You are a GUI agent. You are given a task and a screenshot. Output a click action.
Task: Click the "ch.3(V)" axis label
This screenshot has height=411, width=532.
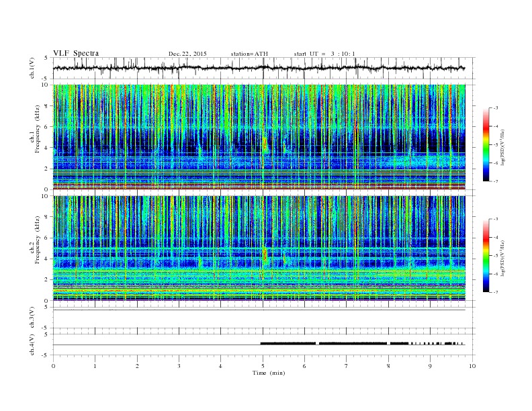32,318
